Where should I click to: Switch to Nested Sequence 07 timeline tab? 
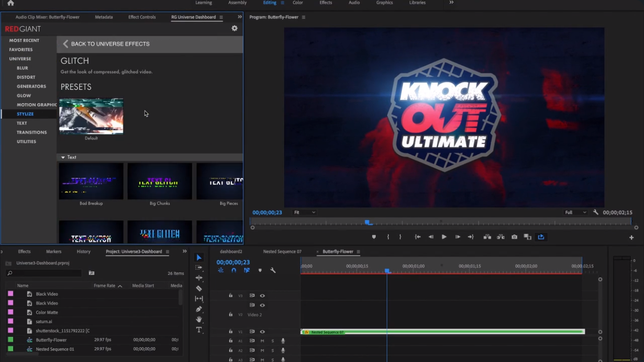click(282, 252)
